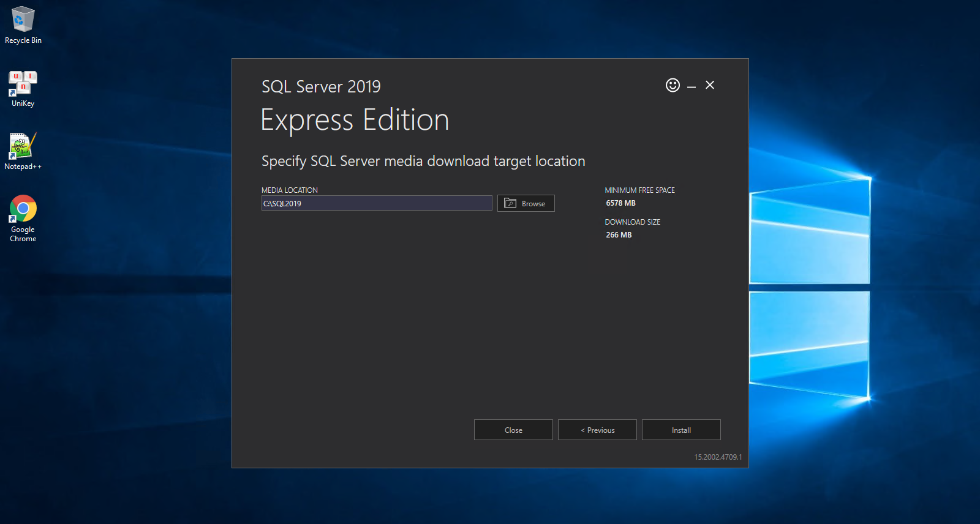
Task: Go back with the Previous button
Action: (597, 430)
